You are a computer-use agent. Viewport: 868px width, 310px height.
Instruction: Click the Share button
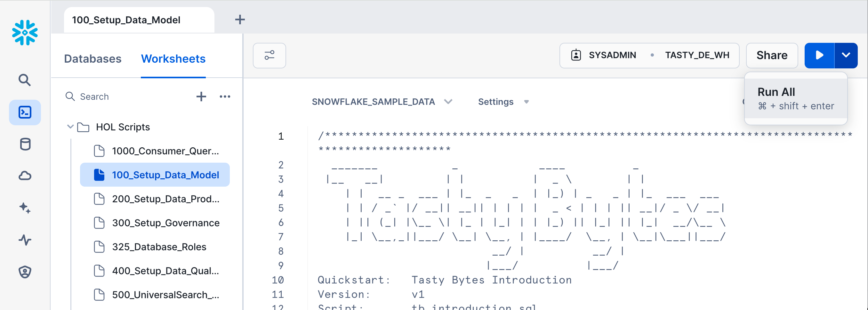point(772,55)
